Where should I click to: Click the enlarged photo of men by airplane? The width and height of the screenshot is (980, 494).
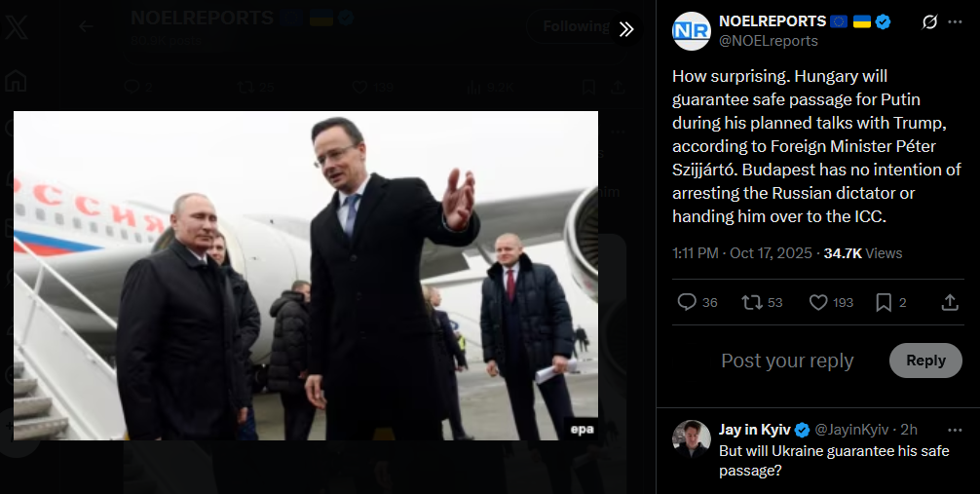tap(306, 276)
